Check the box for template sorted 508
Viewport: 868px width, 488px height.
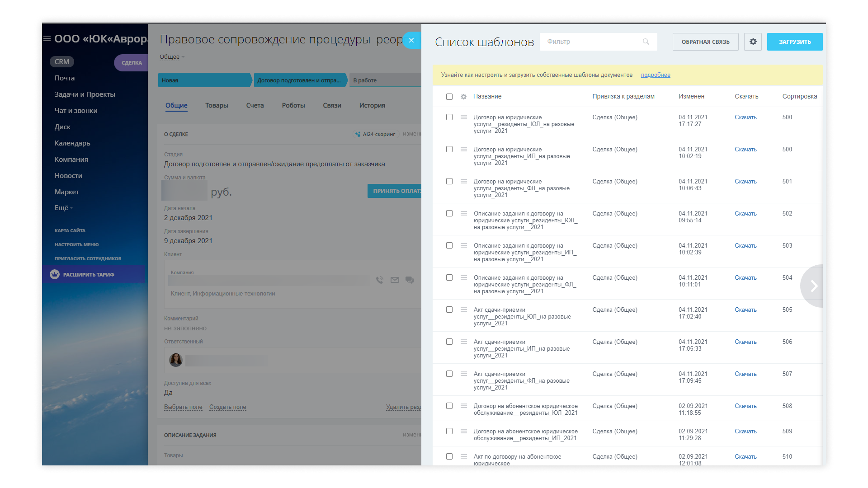click(x=449, y=406)
